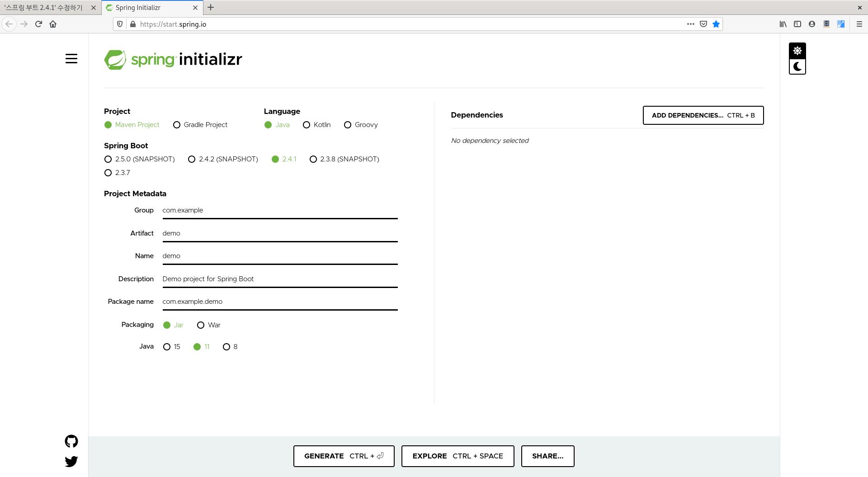This screenshot has height=477, width=868.
Task: Choose War packaging
Action: [209, 325]
